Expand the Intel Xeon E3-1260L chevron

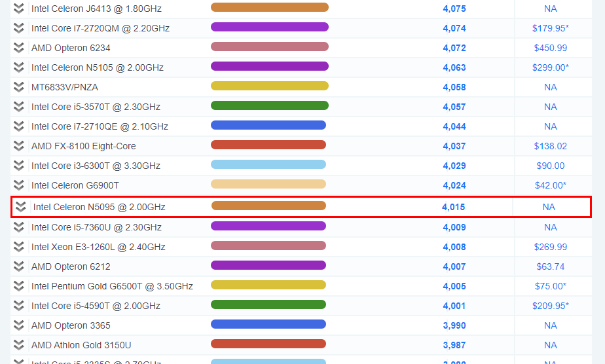click(18, 247)
